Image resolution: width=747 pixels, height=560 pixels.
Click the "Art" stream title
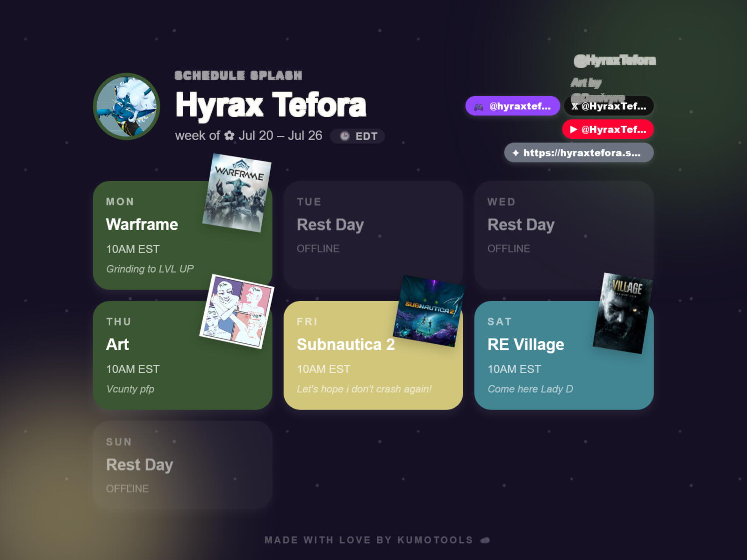click(x=117, y=345)
